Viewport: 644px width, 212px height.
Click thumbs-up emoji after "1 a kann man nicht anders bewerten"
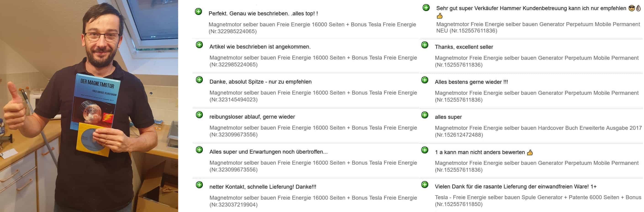(530, 152)
